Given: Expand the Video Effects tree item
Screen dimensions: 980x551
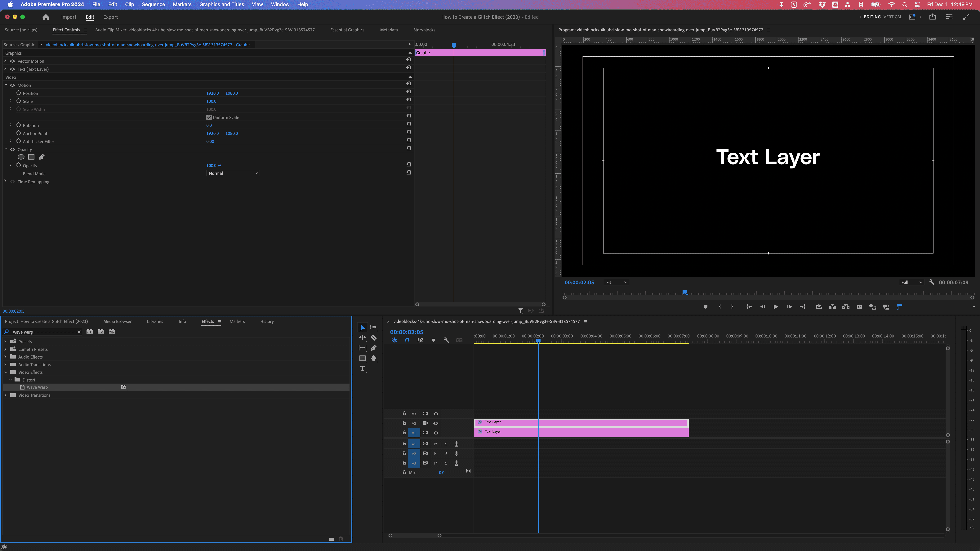Looking at the screenshot, I should point(5,372).
